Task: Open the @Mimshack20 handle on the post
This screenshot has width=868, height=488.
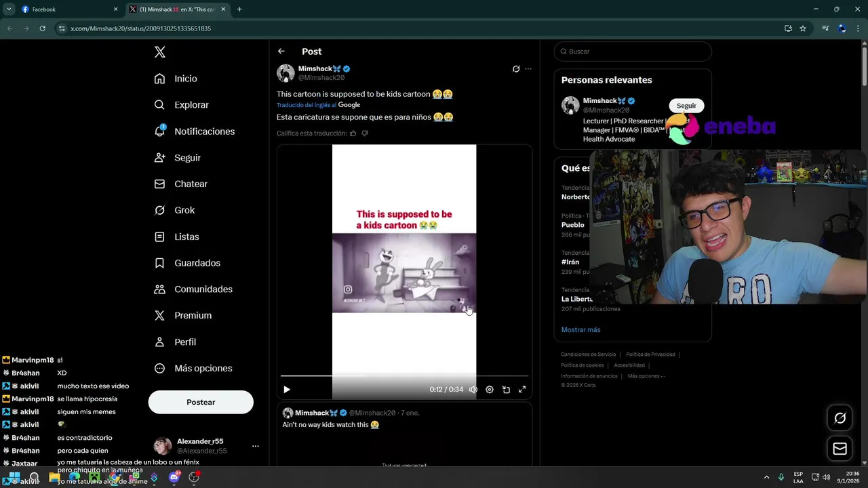Action: click(321, 78)
